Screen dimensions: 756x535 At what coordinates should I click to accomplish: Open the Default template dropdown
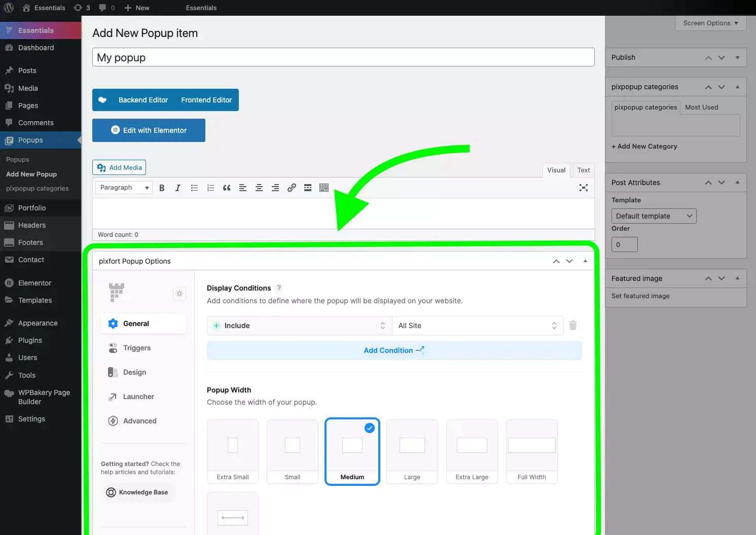654,216
